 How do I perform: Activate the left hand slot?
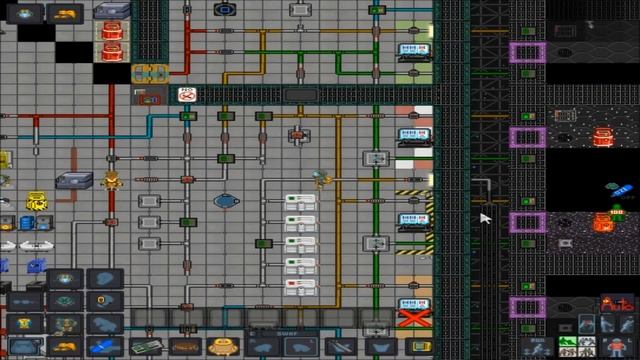300,348
